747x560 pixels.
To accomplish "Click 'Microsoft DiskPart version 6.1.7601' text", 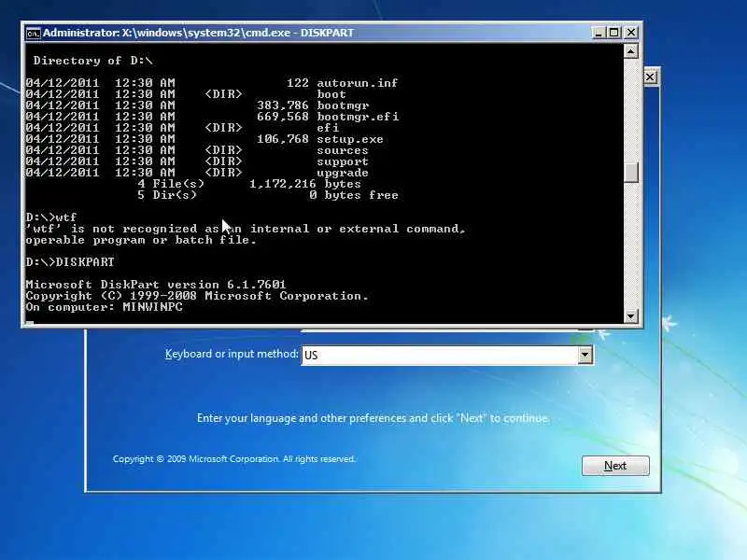I will [155, 285].
